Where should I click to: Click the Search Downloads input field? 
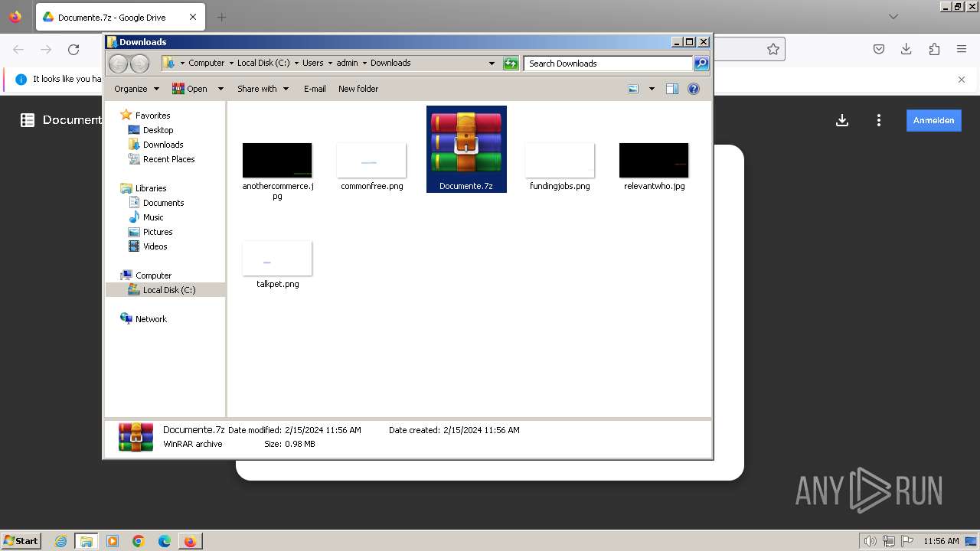[609, 64]
